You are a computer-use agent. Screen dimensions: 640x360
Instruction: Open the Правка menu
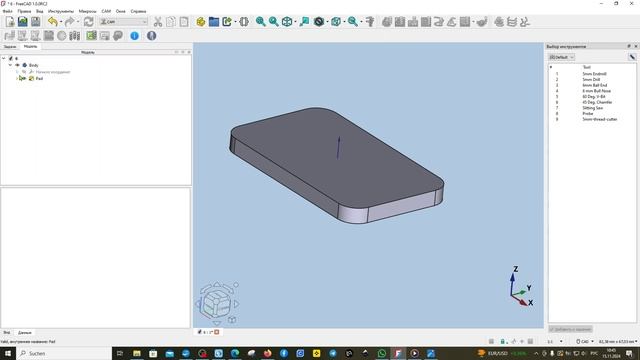24,11
